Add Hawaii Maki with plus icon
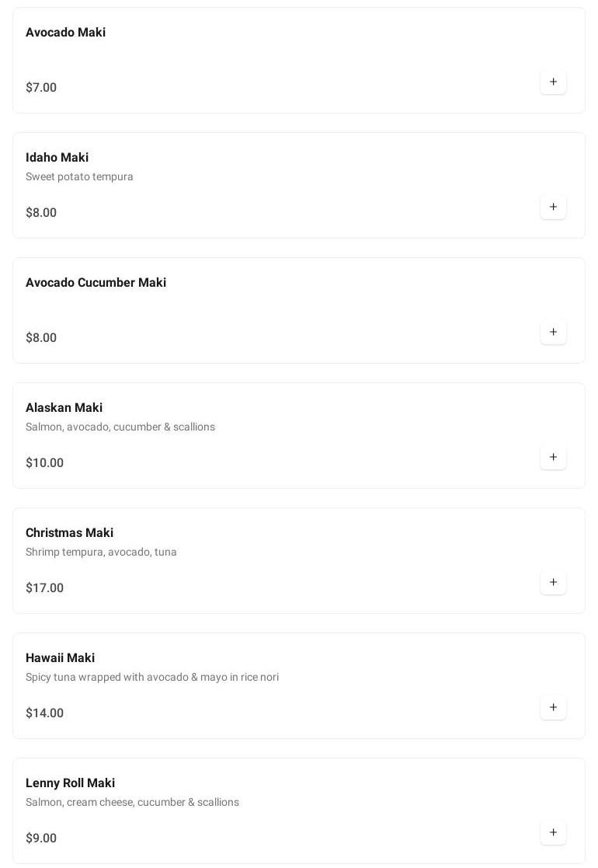This screenshot has width=598, height=868. point(553,707)
